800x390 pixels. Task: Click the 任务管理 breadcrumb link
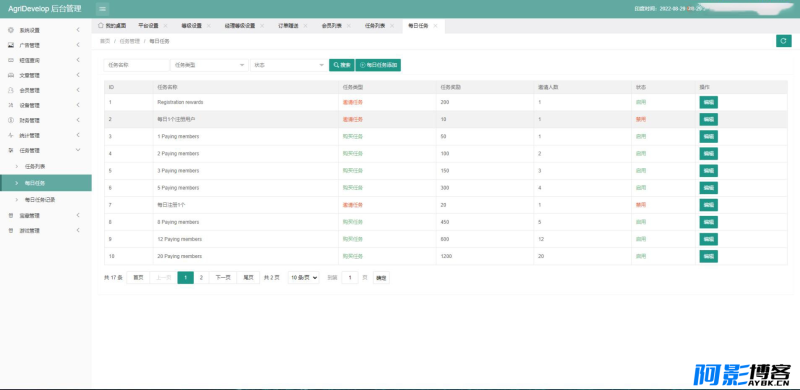tap(130, 41)
